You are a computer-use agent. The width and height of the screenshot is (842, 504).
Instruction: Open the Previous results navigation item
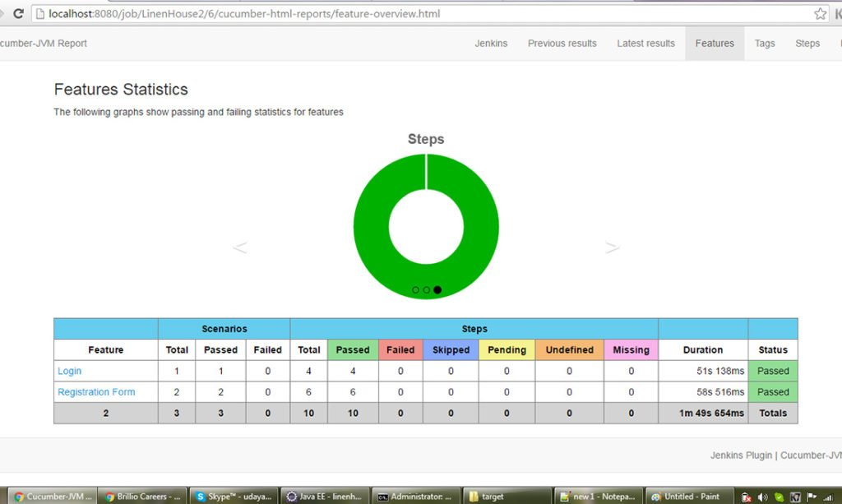(562, 44)
